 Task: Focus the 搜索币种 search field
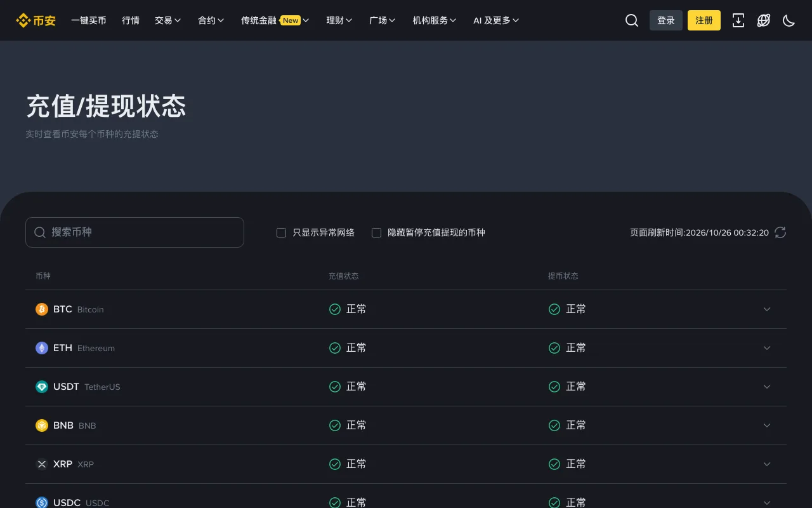(134, 232)
